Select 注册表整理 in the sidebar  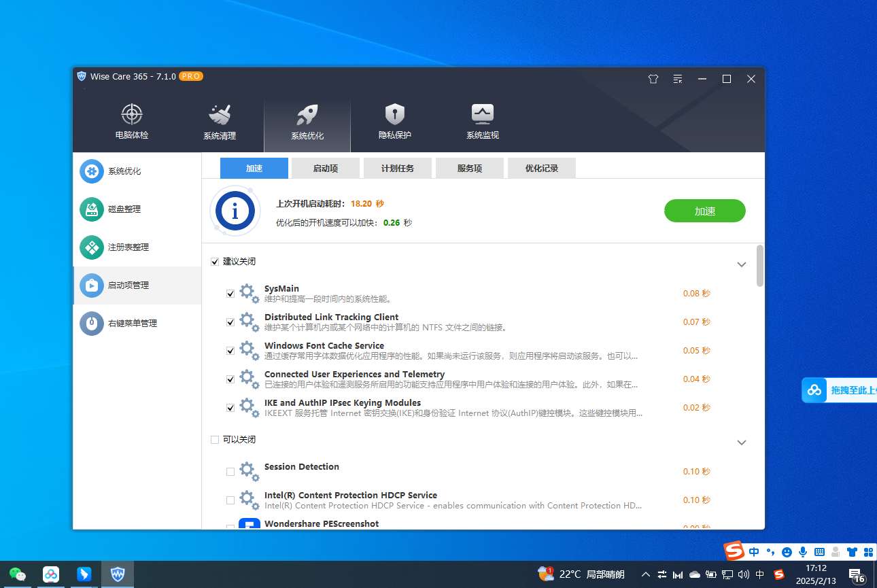[x=137, y=247]
